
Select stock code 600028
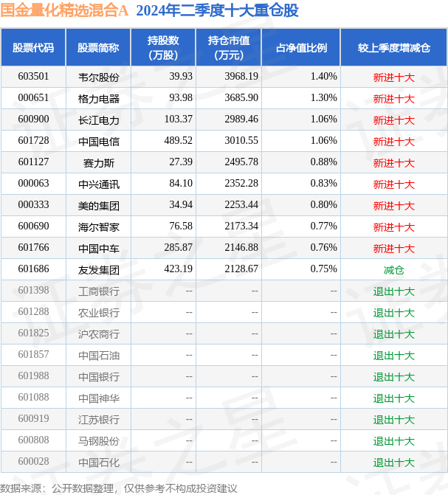(x=33, y=462)
